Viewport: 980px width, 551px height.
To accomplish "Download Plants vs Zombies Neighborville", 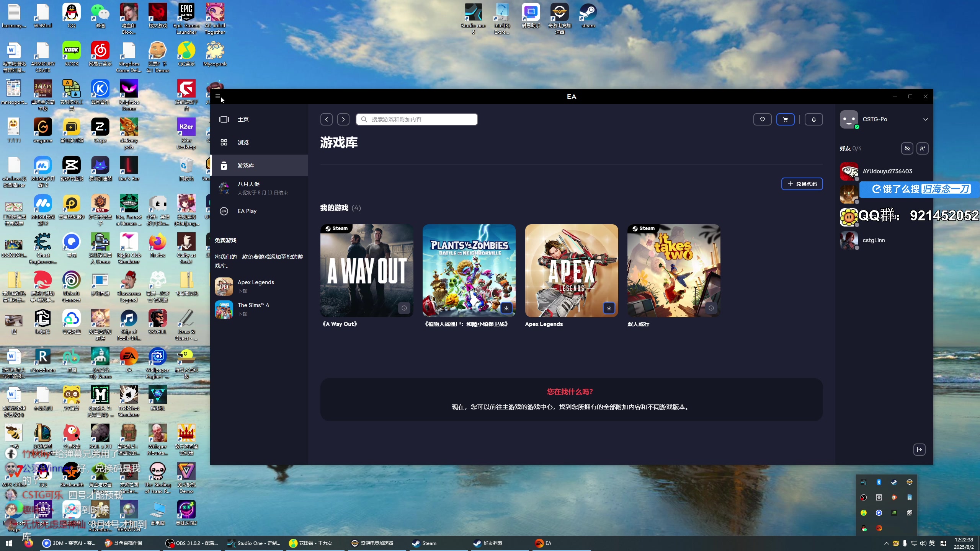I will click(x=506, y=308).
